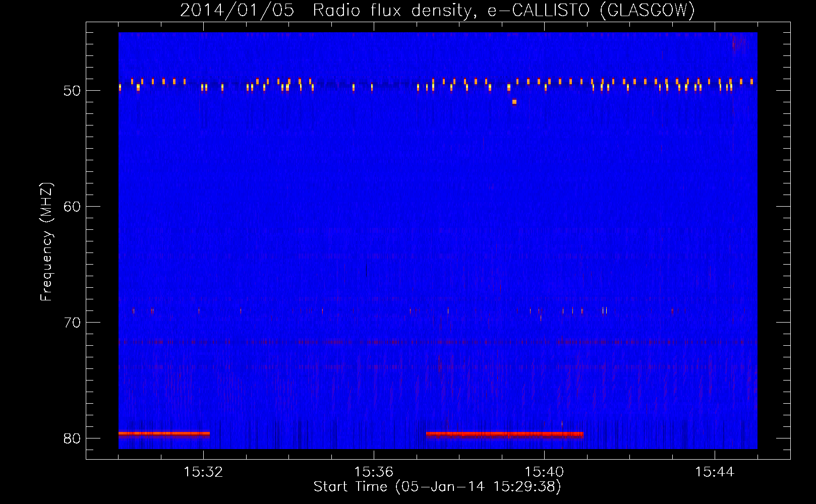Click the long red 80 MHz band near 15:38

point(505,434)
